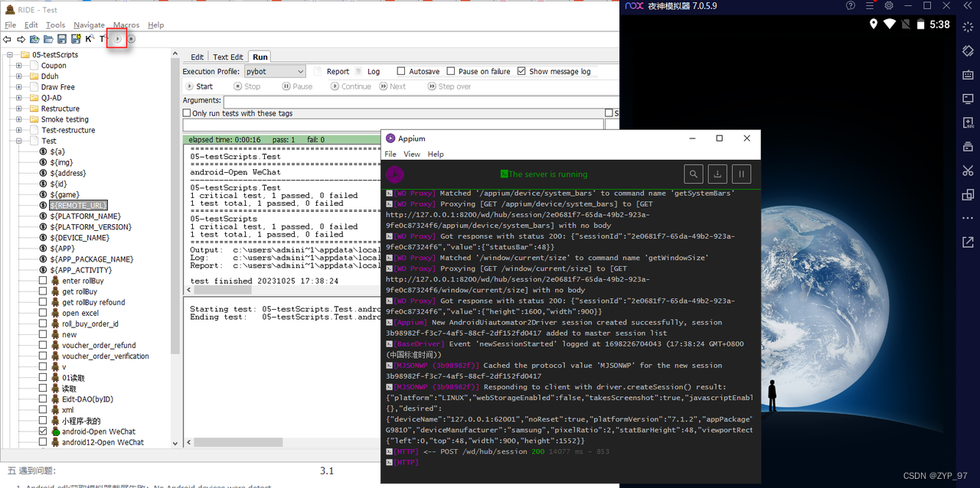Viewport: 980px width, 488px height.
Task: Expand the Coupon node in the project tree
Action: pyautogui.click(x=18, y=65)
